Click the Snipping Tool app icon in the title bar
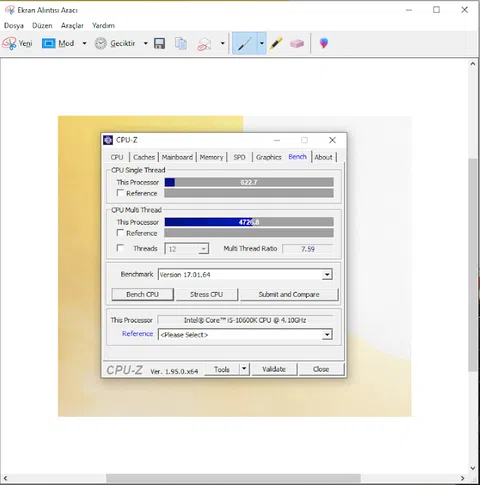The height and width of the screenshot is (485, 480). click(10, 10)
